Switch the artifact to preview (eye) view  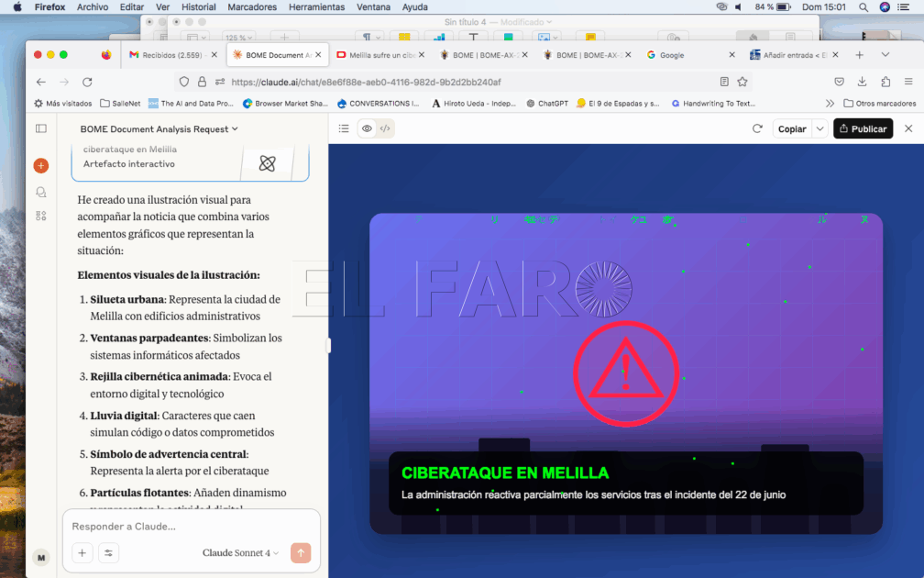tap(367, 129)
